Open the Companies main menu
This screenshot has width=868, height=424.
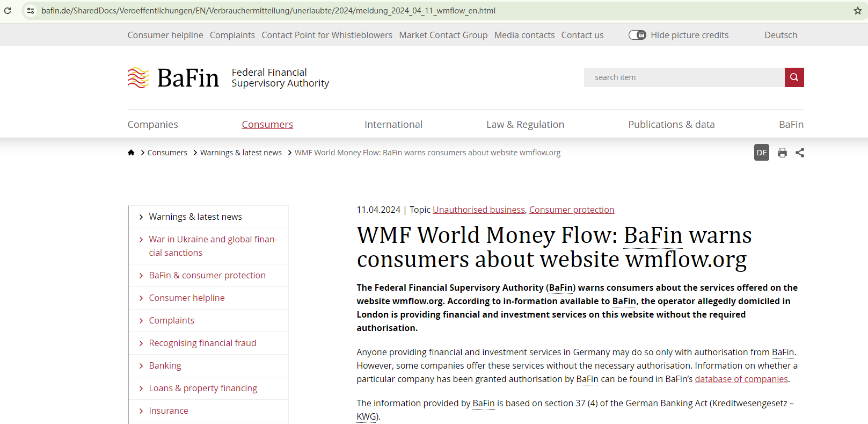153,125
